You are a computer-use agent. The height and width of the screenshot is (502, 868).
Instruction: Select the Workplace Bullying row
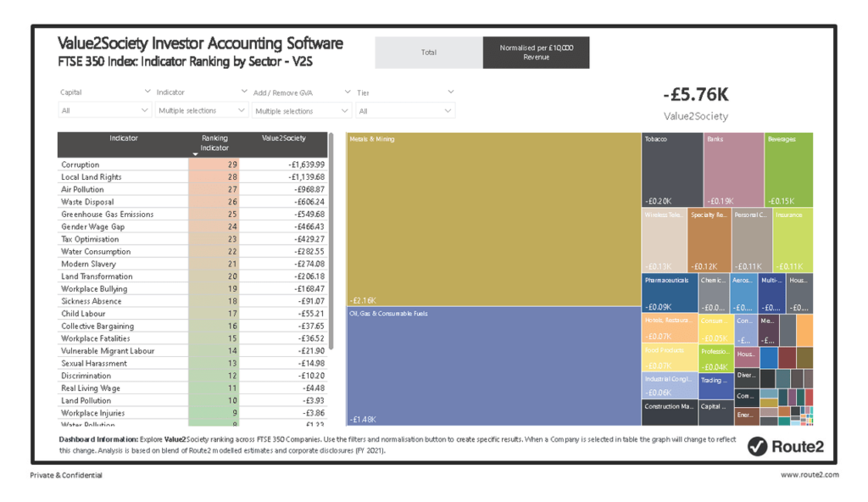192,288
